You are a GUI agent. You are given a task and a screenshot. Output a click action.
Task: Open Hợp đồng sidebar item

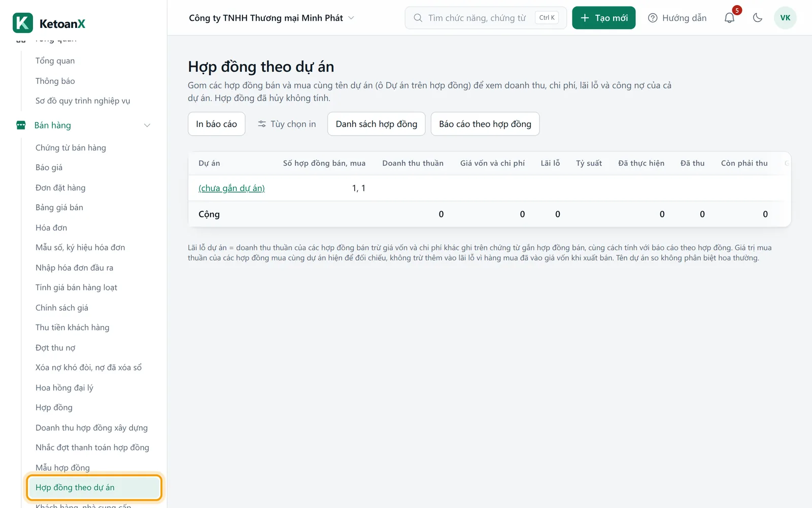coord(54,407)
